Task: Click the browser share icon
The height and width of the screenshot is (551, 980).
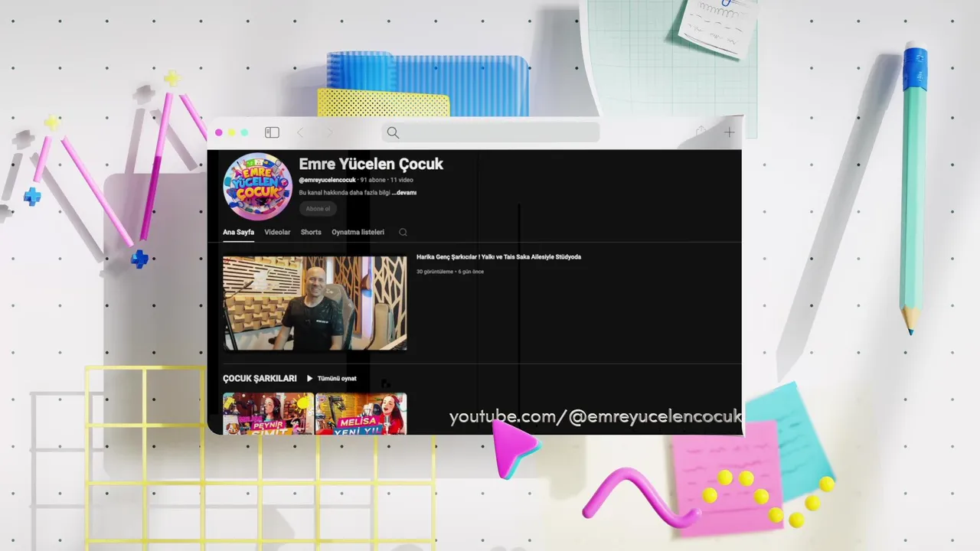Action: click(x=701, y=132)
